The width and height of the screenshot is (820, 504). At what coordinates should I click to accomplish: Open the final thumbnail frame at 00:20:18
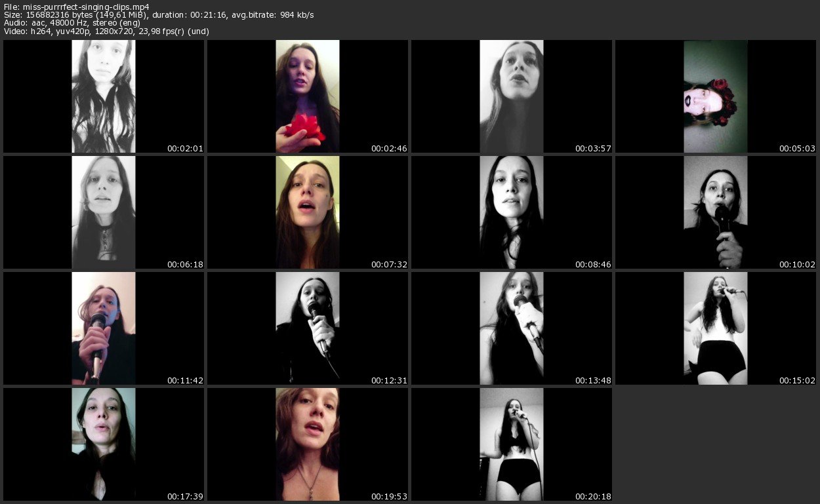(x=511, y=444)
